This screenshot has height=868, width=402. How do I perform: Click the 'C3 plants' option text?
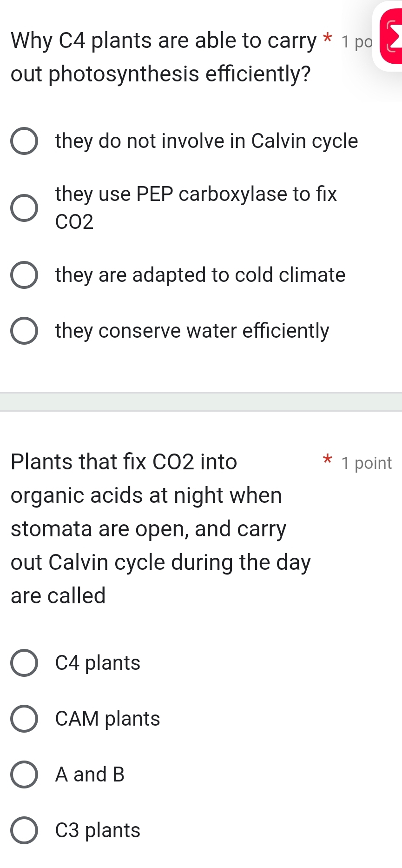coord(96,830)
